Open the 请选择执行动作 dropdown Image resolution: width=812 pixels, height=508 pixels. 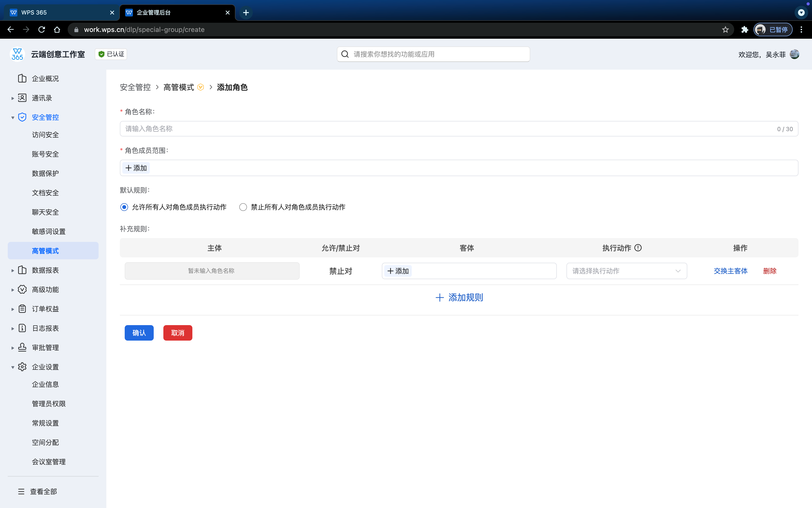[x=626, y=271]
